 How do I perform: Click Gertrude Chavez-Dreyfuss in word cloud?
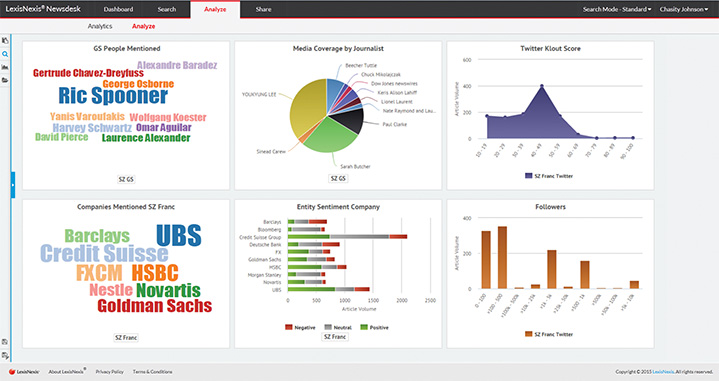pos(88,73)
